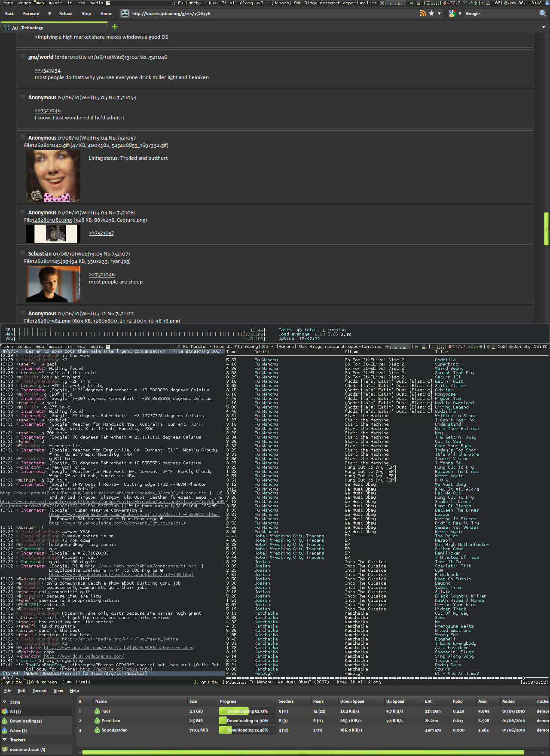Click the /g/ Technology tab favicon
The image size is (550, 756).
tap(7, 27)
